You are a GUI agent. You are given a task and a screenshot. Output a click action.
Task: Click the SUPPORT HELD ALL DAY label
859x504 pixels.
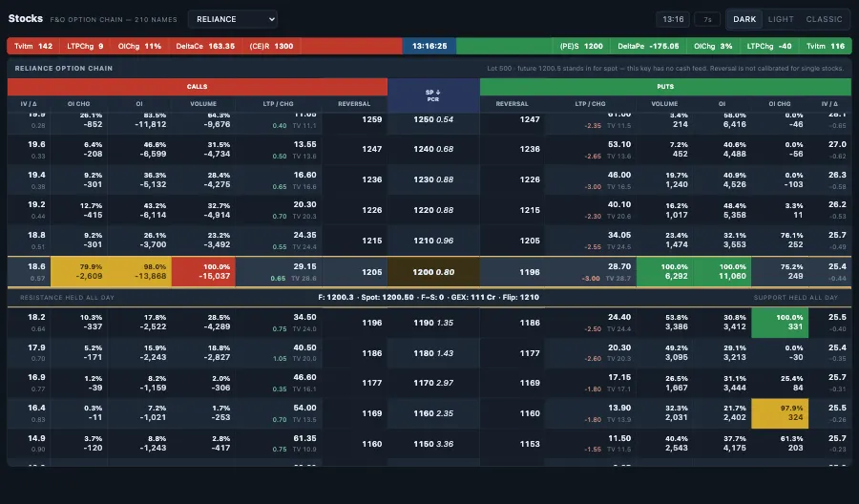[x=795, y=298]
